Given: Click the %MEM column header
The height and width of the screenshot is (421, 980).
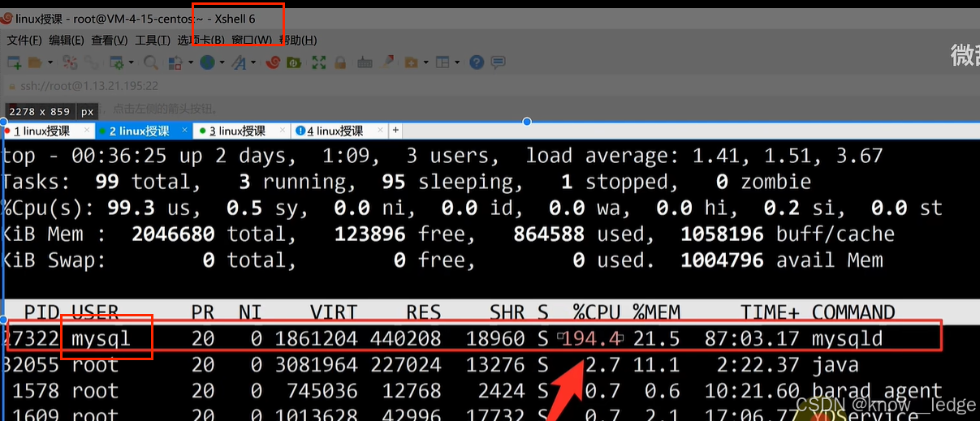Looking at the screenshot, I should pyautogui.click(x=656, y=312).
